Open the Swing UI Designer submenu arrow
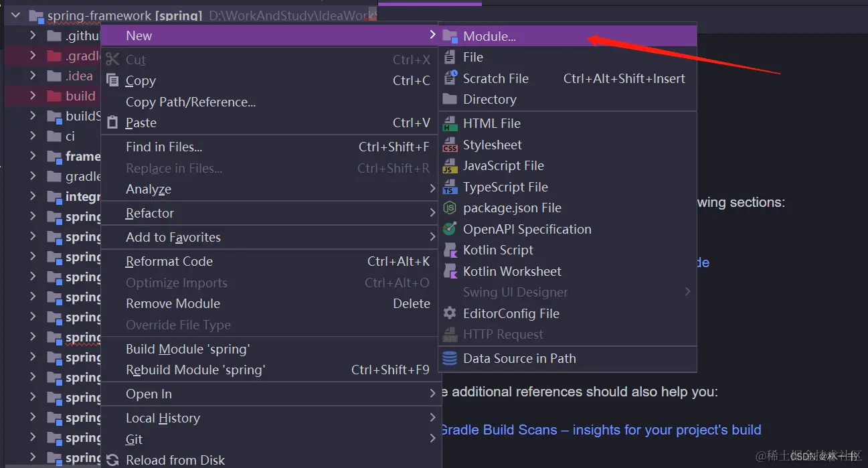Image resolution: width=868 pixels, height=468 pixels. (x=687, y=292)
